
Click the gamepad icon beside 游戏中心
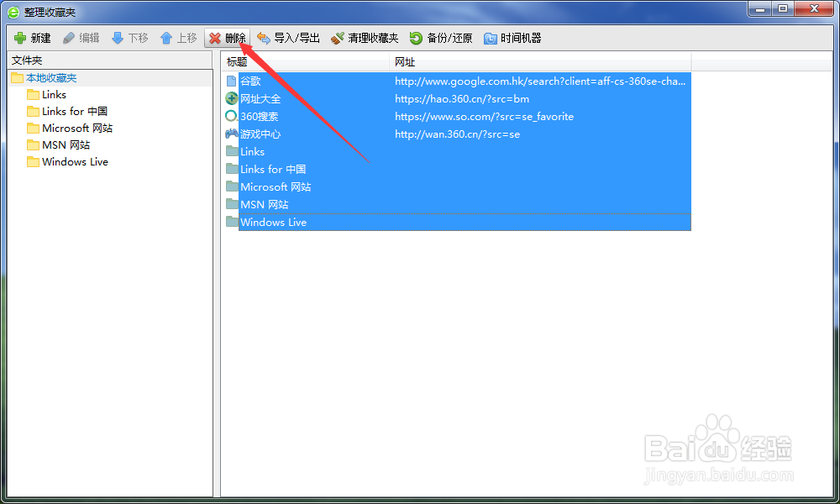(232, 134)
